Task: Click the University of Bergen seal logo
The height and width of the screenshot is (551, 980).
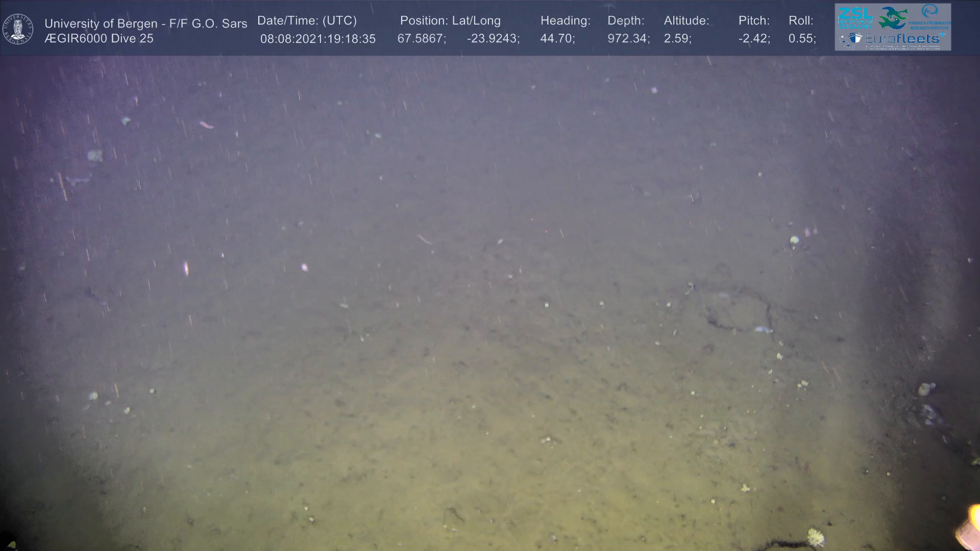Action: pyautogui.click(x=18, y=29)
